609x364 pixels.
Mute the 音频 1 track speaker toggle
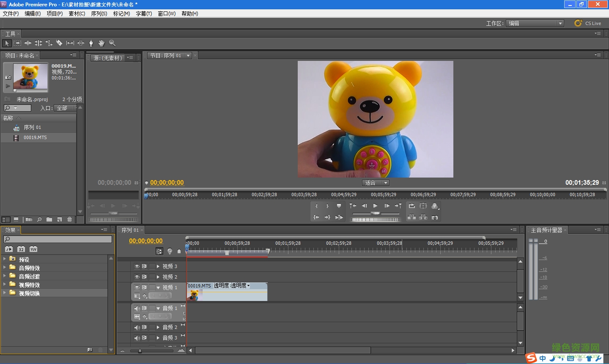pos(136,308)
